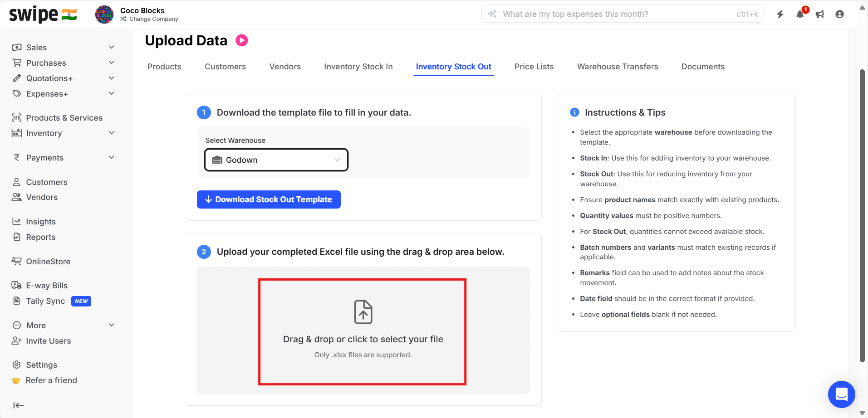Switch to the Price Lists tab
The width and height of the screenshot is (868, 418).
pos(534,67)
